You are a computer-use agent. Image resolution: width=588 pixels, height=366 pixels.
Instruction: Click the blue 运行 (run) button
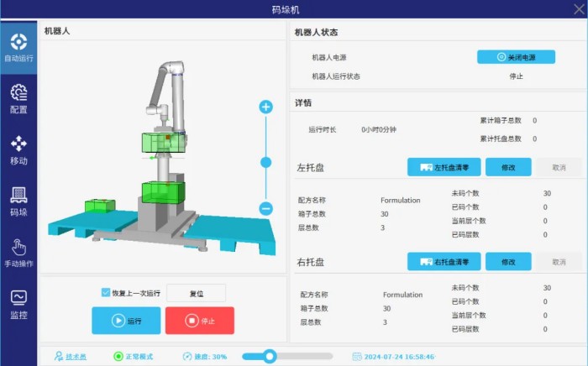coord(125,321)
